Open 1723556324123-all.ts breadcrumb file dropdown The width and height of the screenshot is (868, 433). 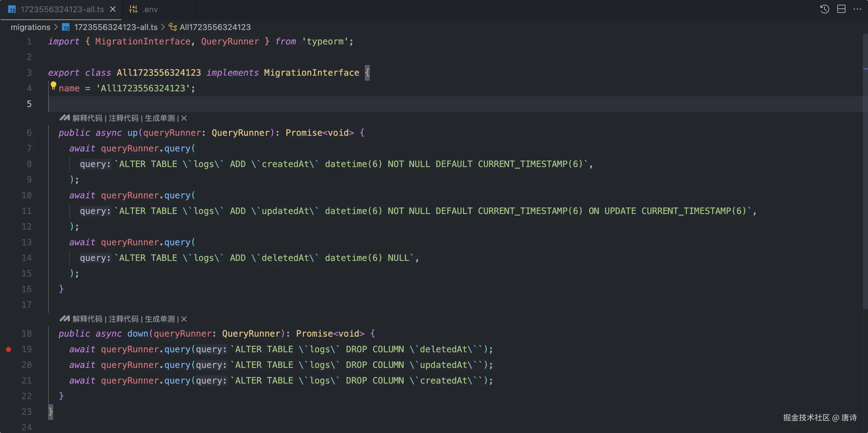point(115,27)
